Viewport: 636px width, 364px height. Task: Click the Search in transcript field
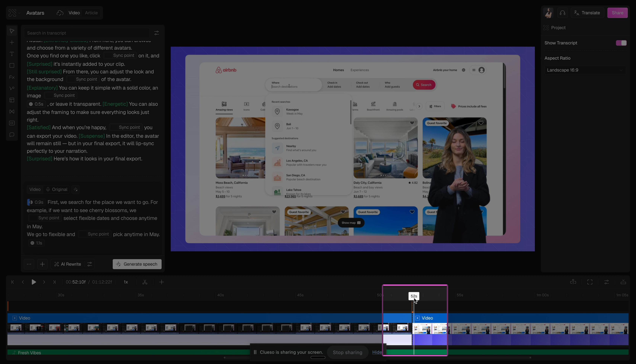click(87, 33)
